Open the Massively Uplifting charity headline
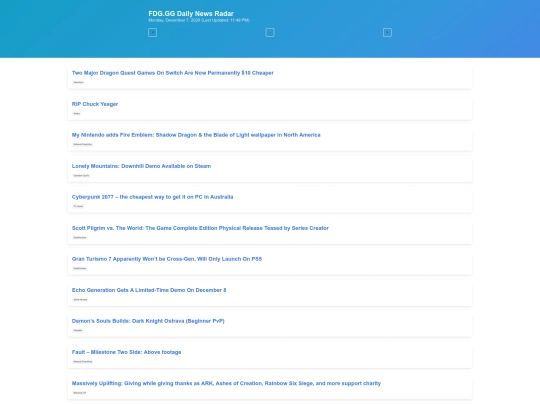 point(226,383)
